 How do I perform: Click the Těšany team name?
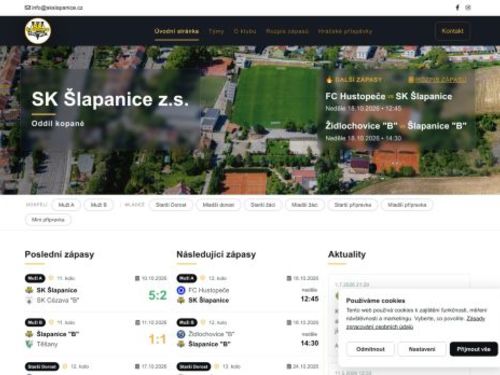[x=47, y=344]
